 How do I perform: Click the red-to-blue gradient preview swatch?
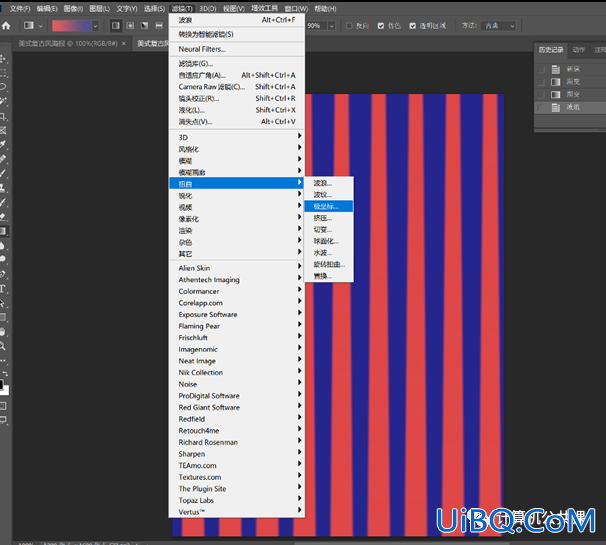click(x=71, y=26)
